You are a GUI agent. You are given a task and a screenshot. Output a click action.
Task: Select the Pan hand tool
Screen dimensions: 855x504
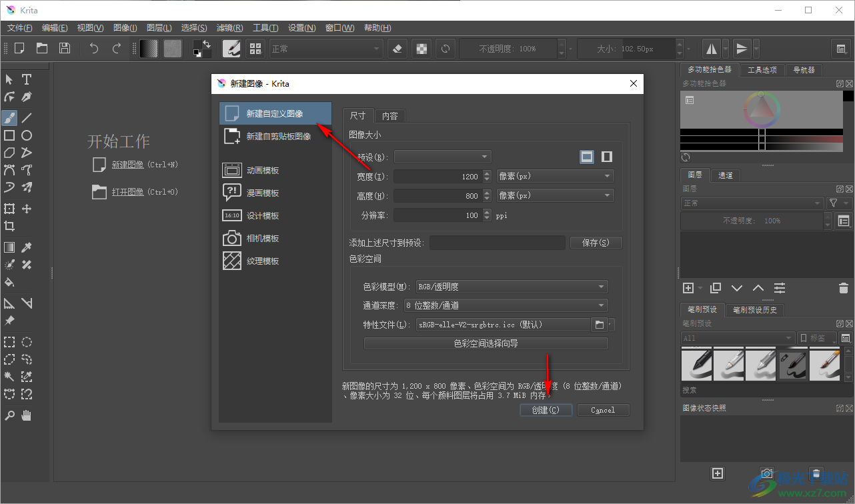(27, 415)
